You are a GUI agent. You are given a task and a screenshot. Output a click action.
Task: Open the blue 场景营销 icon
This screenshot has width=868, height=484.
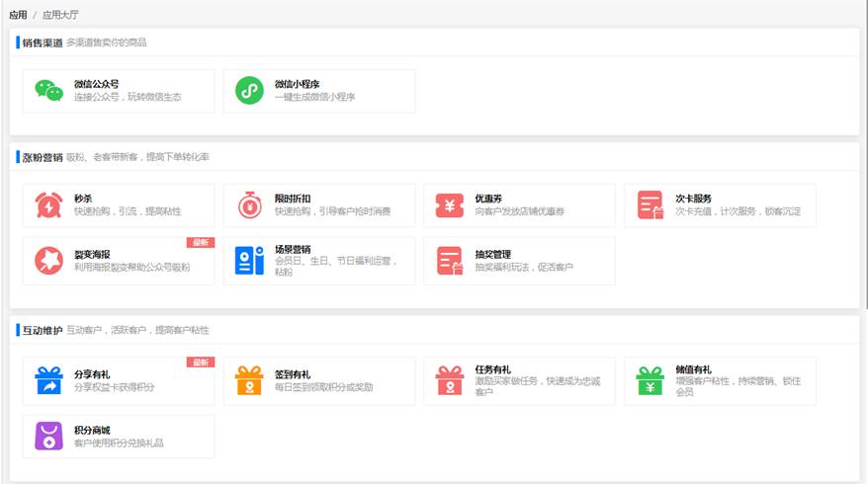coord(249,261)
